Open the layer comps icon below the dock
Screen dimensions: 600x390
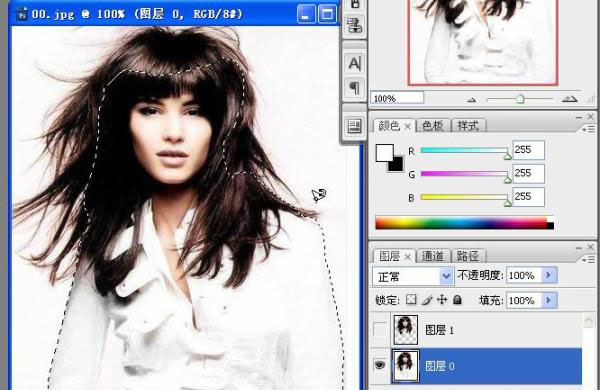click(x=354, y=126)
